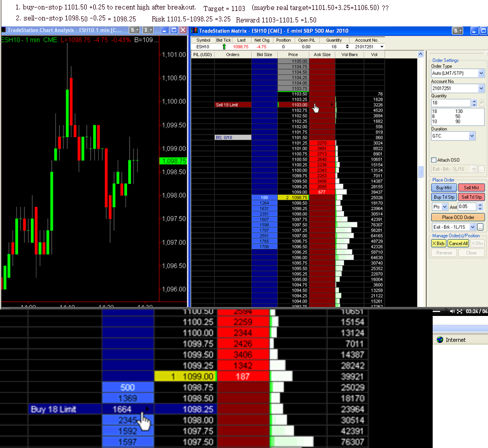Click the TradeStation Matrix title bar icon
The image size is (488, 448).
194,30
